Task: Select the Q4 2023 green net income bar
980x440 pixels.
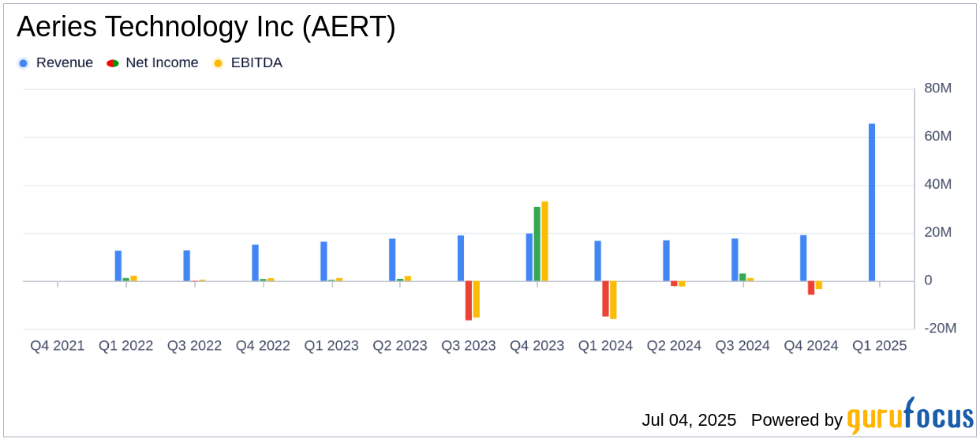Action: click(537, 244)
